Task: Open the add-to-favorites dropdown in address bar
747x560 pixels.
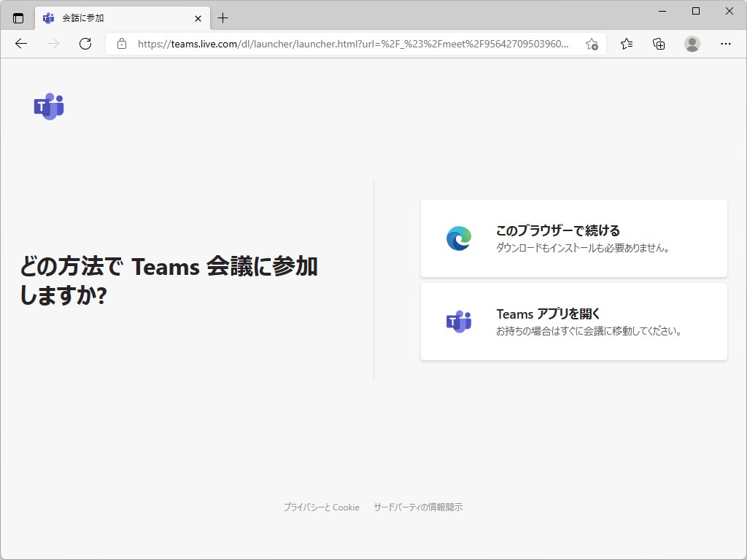Action: [592, 44]
